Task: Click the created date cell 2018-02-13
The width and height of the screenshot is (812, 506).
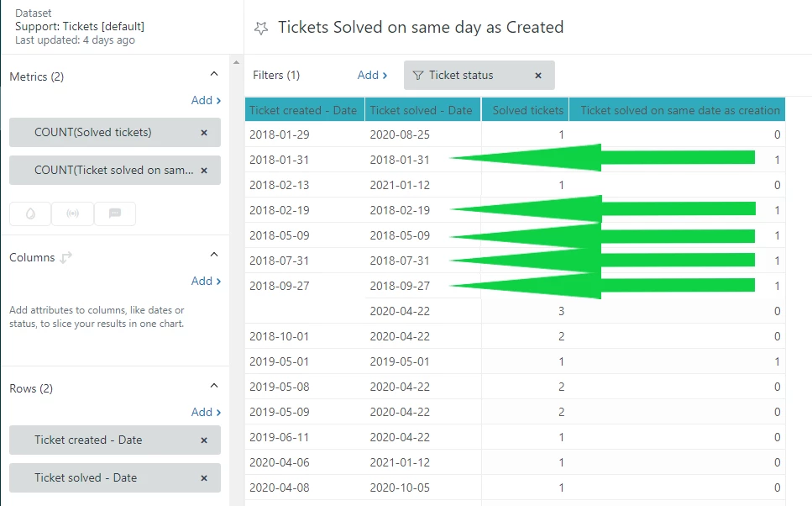Action: coord(280,185)
